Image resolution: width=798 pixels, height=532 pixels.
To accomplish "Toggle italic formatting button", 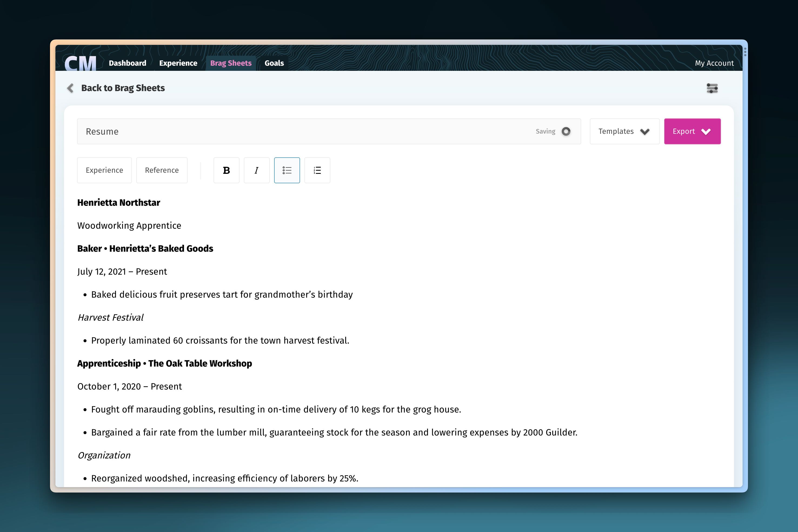I will 257,170.
